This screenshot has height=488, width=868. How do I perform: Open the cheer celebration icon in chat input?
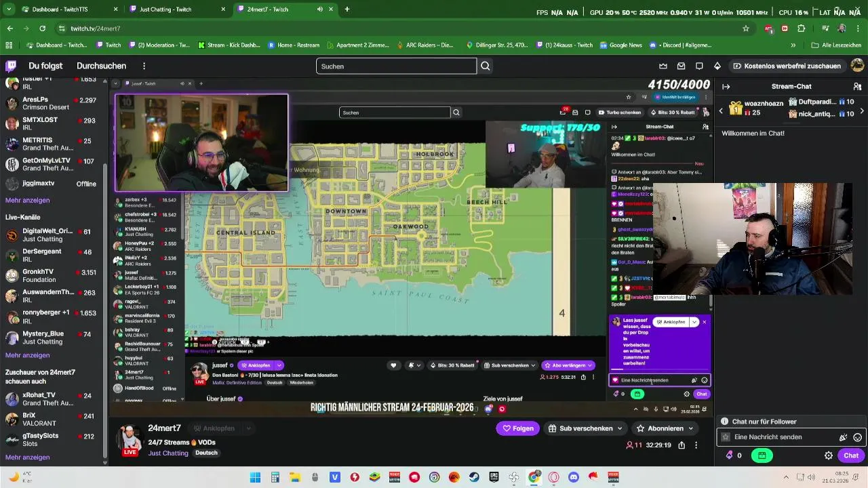tap(843, 437)
